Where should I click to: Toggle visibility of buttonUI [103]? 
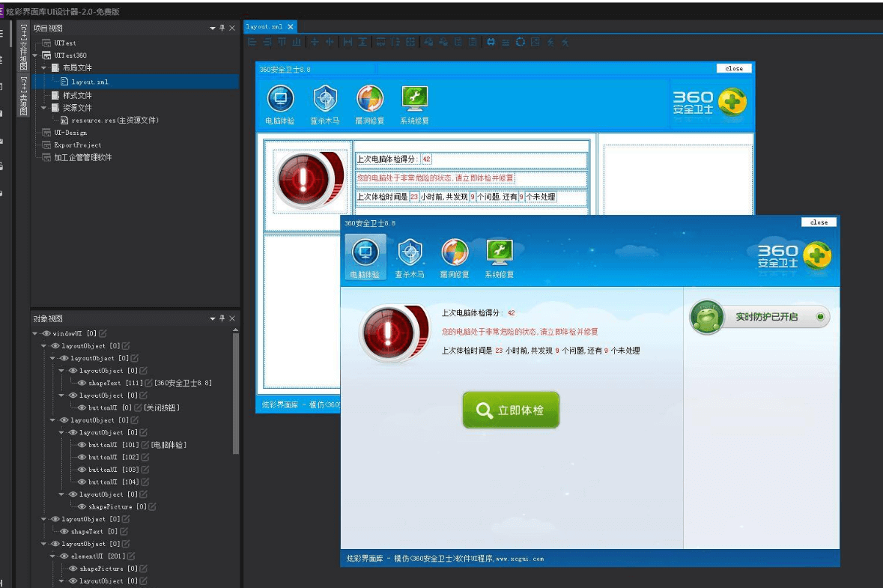pyautogui.click(x=82, y=470)
